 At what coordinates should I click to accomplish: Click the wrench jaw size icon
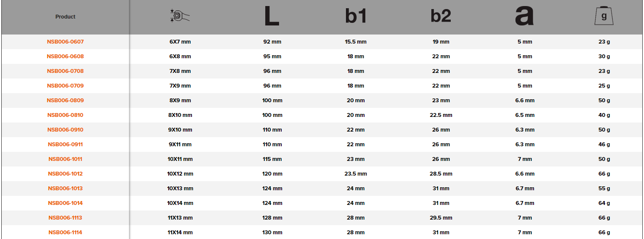pos(180,16)
